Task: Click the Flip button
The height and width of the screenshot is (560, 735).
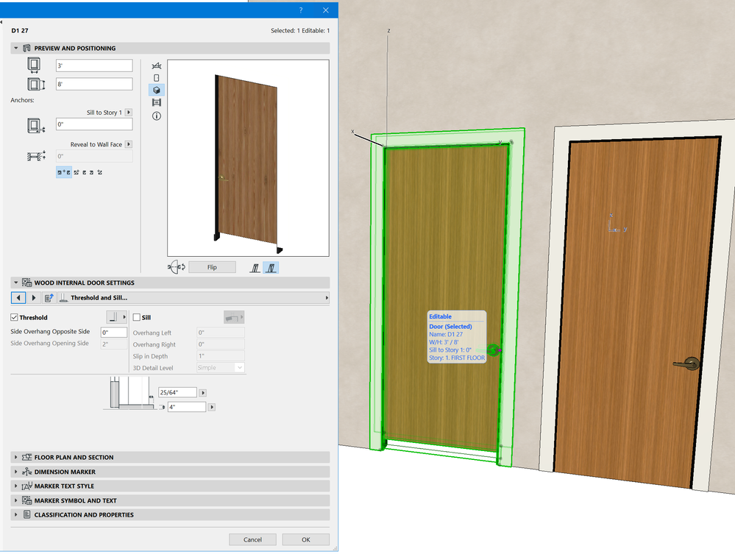Action: click(x=212, y=267)
